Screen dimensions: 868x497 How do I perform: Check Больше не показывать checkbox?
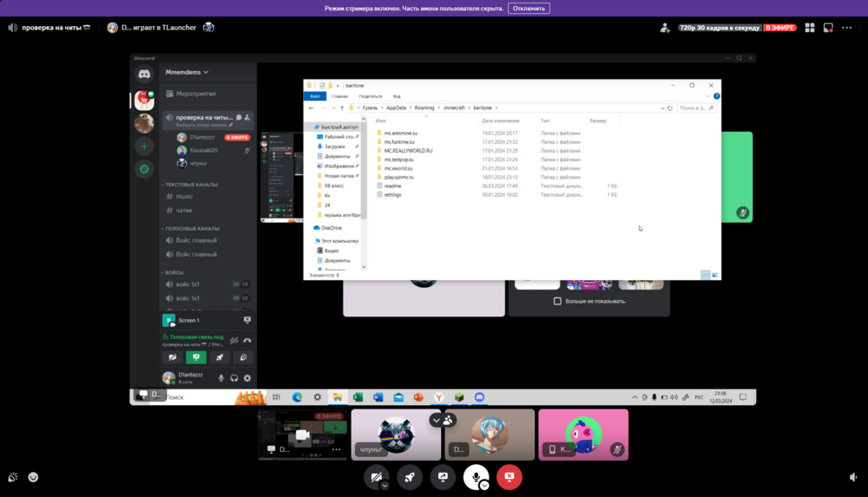[557, 301]
